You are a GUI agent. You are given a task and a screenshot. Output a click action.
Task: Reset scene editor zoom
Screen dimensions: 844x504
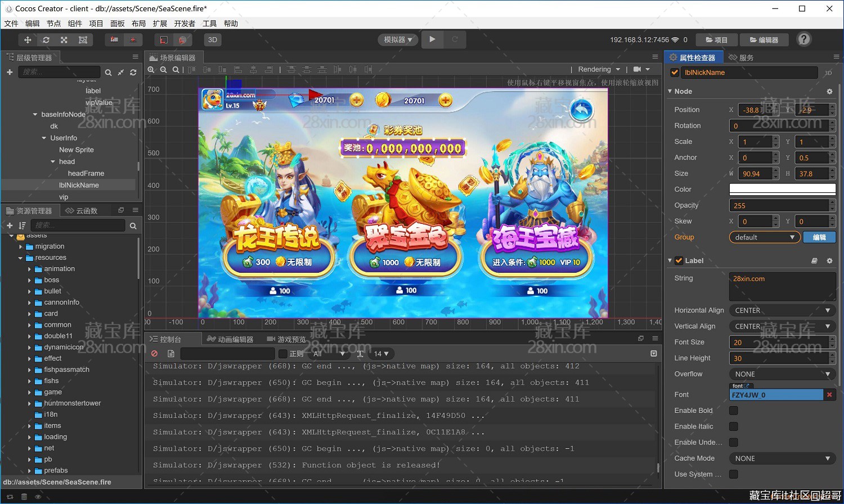tap(176, 70)
